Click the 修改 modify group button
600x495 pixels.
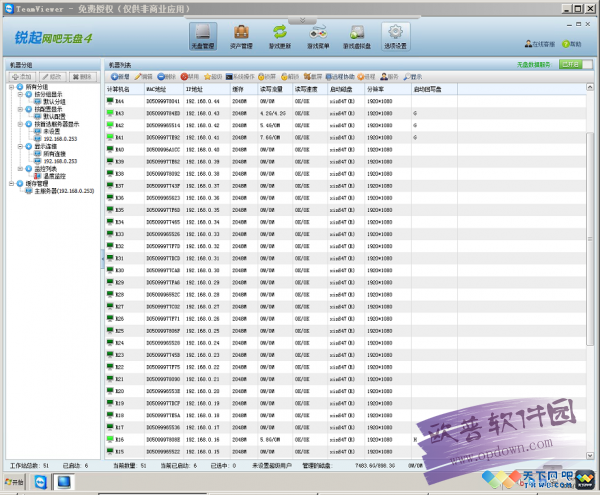point(52,77)
